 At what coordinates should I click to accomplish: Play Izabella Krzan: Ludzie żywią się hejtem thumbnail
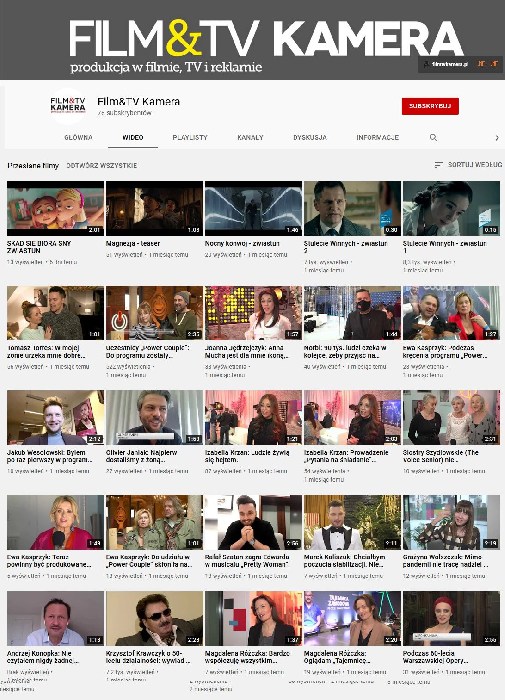click(x=253, y=417)
